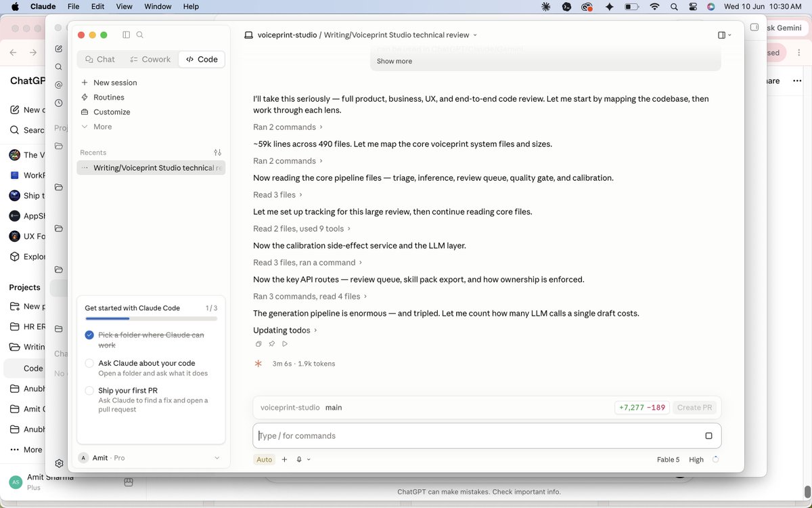Toggle the completed 'Pick a folder' checklist circle
Image resolution: width=812 pixels, height=508 pixels.
point(89,335)
